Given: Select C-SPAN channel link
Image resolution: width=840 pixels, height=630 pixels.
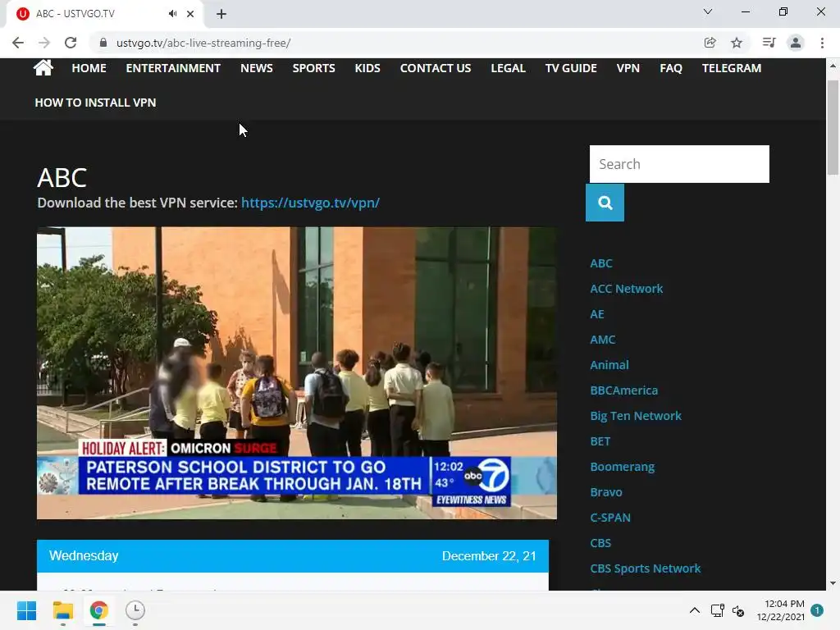Looking at the screenshot, I should [610, 518].
